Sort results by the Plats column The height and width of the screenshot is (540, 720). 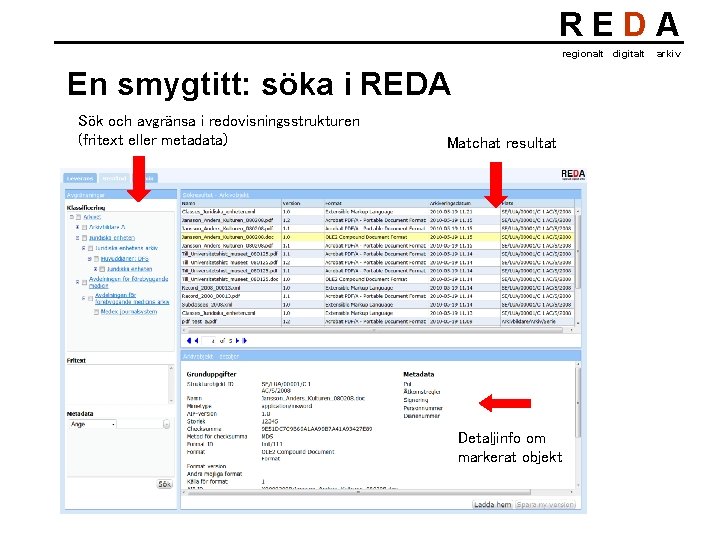pyautogui.click(x=537, y=203)
